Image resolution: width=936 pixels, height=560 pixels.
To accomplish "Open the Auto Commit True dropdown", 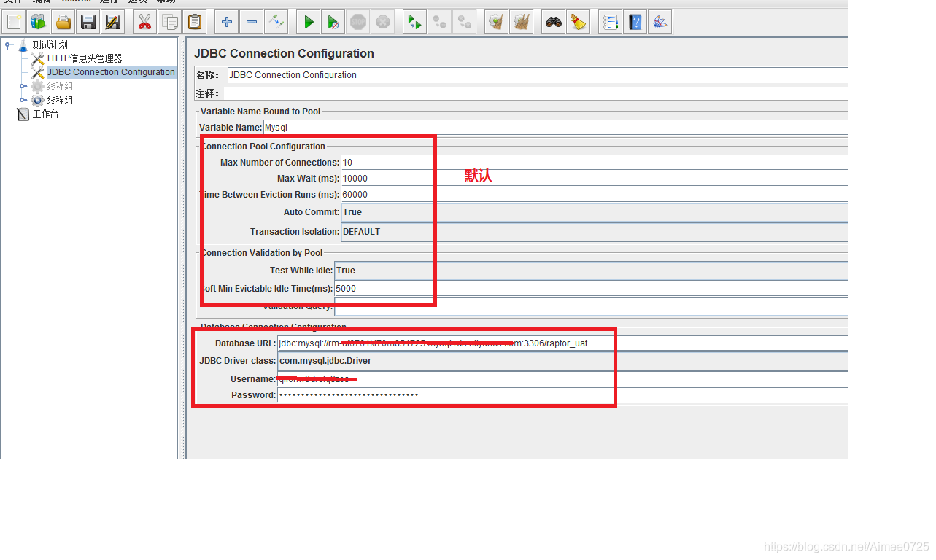I will pos(595,212).
